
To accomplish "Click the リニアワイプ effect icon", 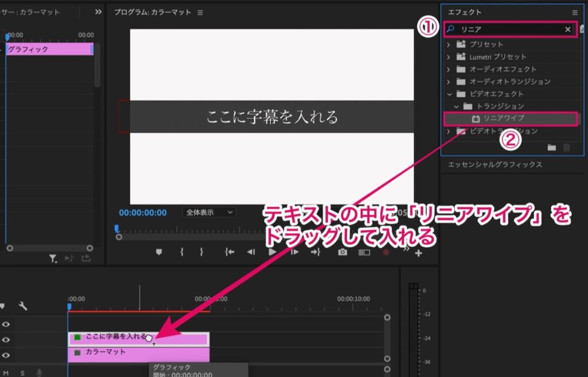I will tap(475, 118).
